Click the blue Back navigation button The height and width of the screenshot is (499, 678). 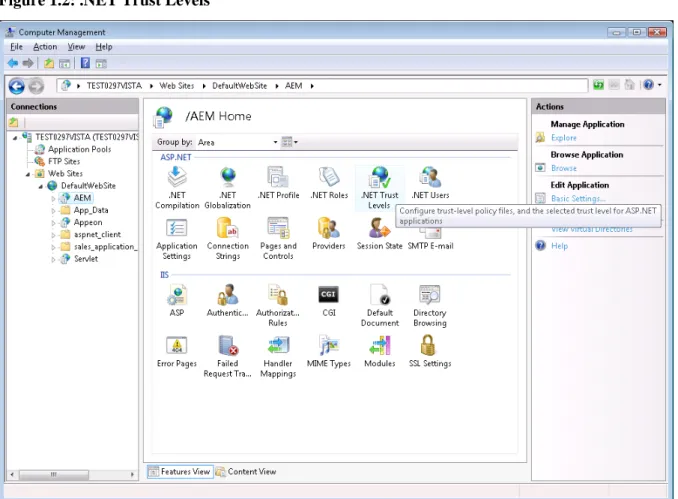17,86
